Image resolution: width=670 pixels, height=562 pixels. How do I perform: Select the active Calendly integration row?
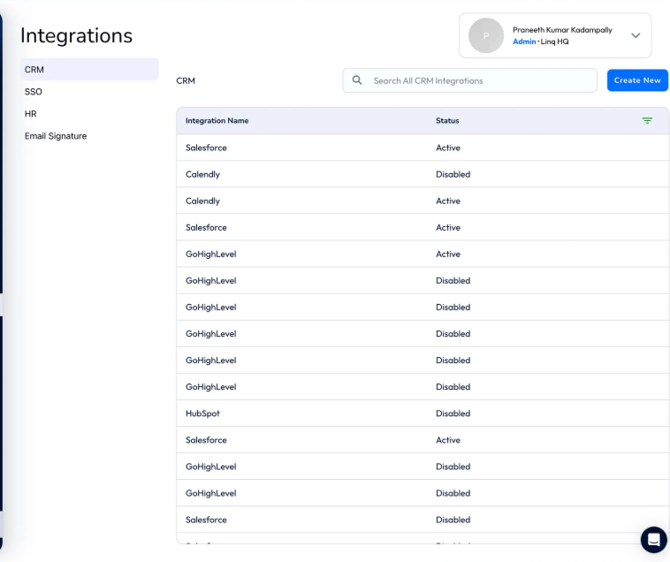[x=203, y=201]
